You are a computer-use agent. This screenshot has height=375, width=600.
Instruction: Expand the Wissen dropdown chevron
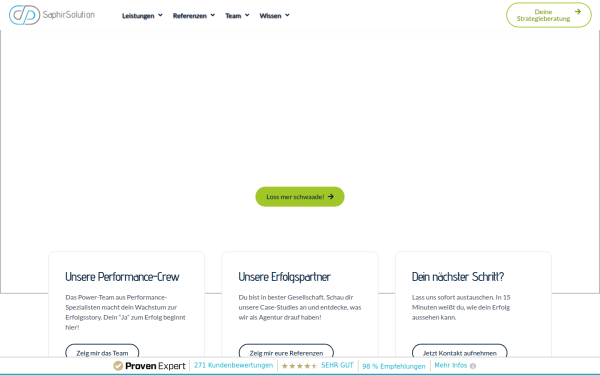(287, 15)
